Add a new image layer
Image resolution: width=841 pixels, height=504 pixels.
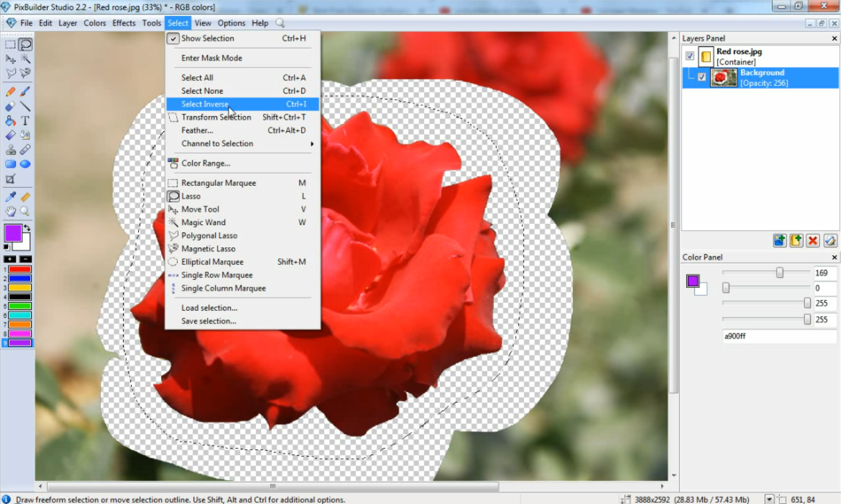779,241
